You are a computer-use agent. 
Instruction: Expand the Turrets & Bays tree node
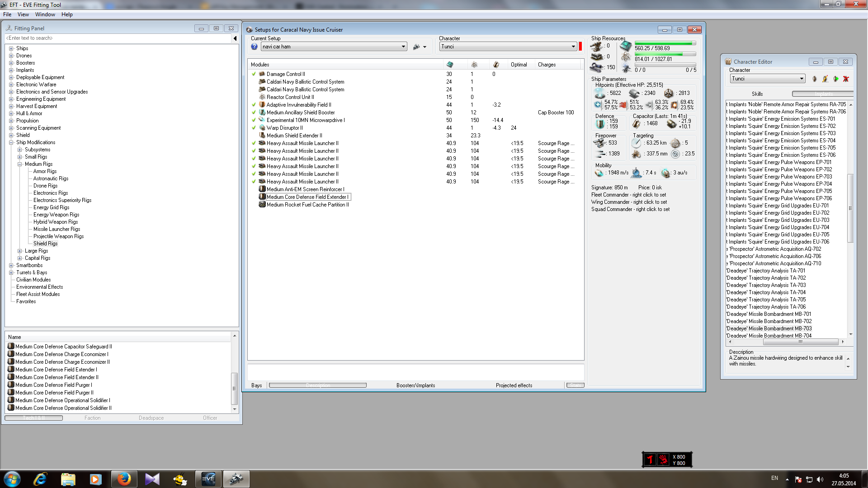point(11,272)
